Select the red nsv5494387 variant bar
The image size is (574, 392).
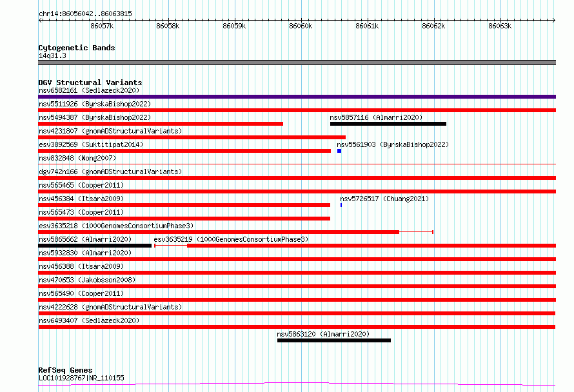coord(161,124)
